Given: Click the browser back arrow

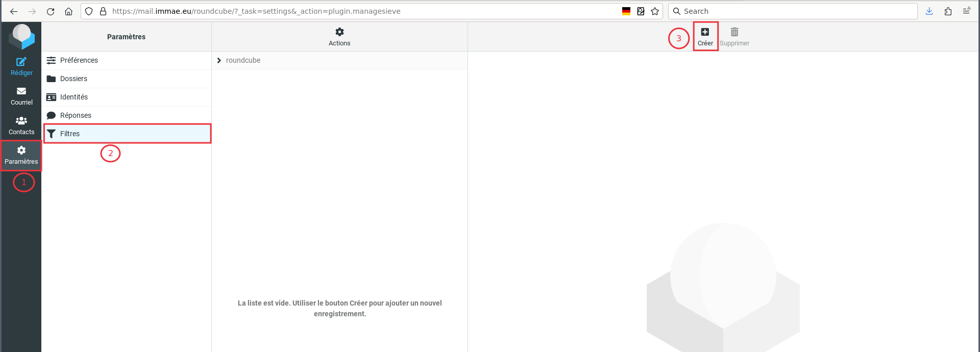Looking at the screenshot, I should pos(14,11).
